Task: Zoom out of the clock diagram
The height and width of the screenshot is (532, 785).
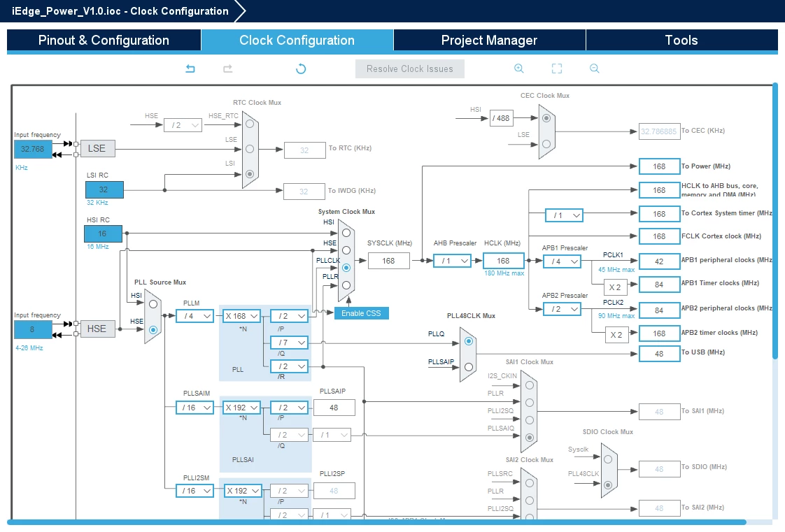Action: tap(594, 69)
